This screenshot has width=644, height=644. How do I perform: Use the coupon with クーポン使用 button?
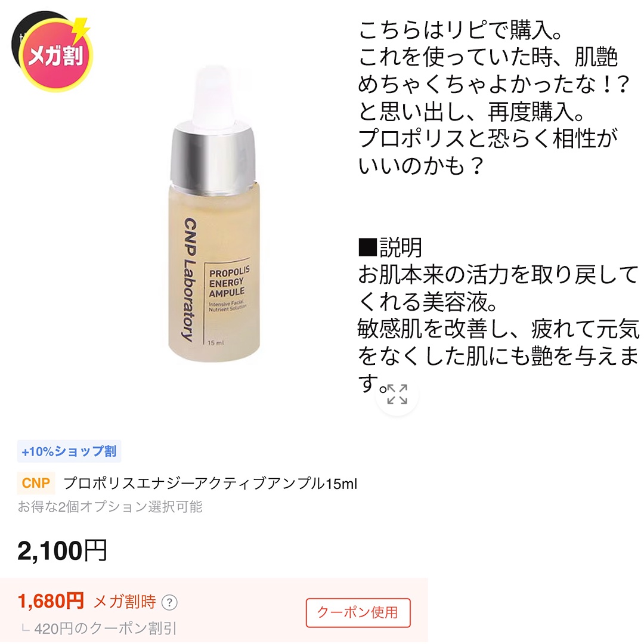(x=358, y=612)
